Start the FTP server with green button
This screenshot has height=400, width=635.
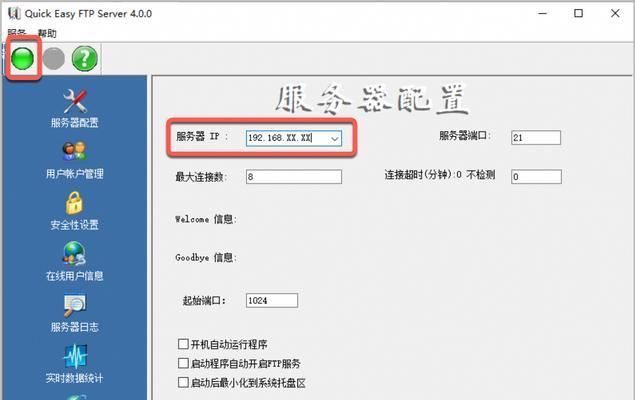[22, 58]
